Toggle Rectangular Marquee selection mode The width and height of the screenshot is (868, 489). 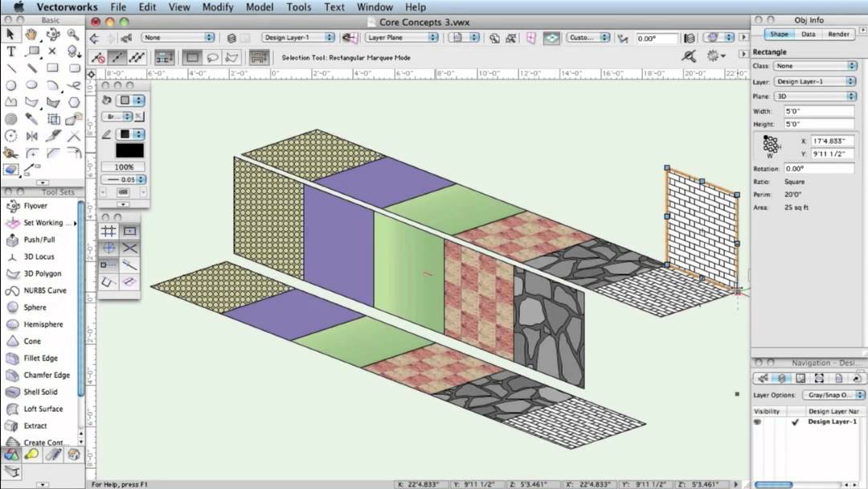[x=192, y=57]
